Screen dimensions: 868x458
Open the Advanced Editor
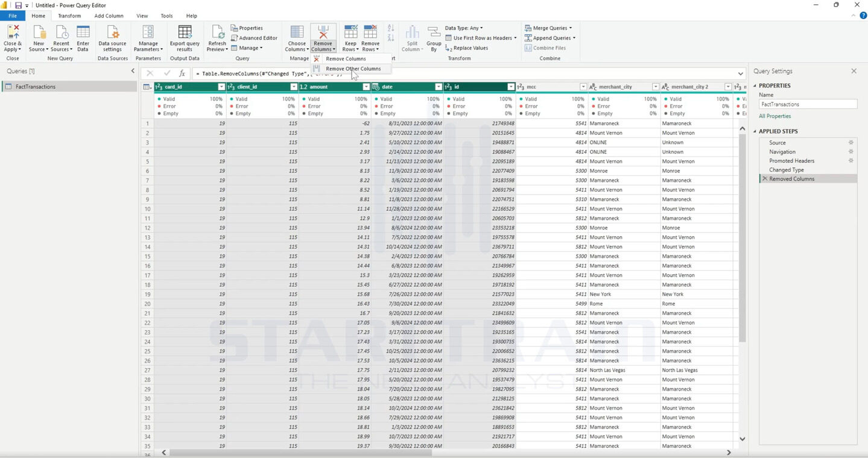254,38
